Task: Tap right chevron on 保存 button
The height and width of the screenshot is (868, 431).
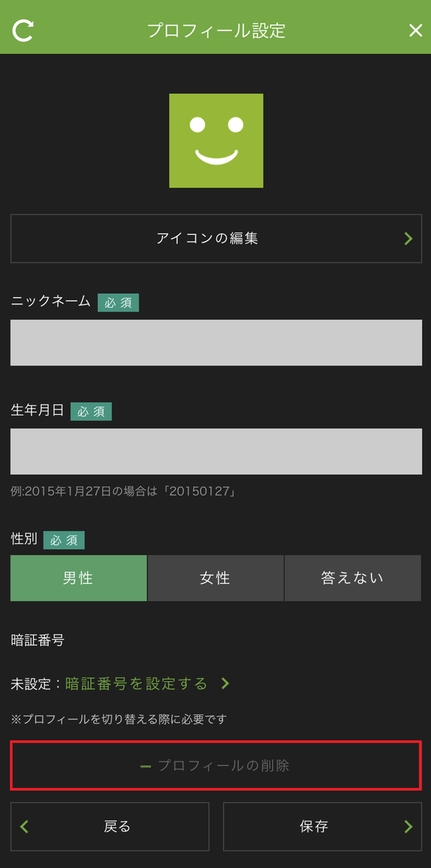Action: (408, 826)
